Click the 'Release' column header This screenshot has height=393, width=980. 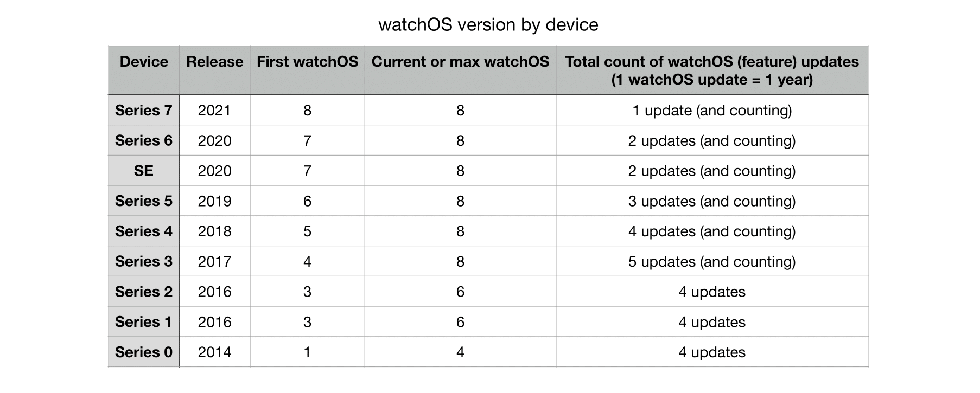click(214, 70)
